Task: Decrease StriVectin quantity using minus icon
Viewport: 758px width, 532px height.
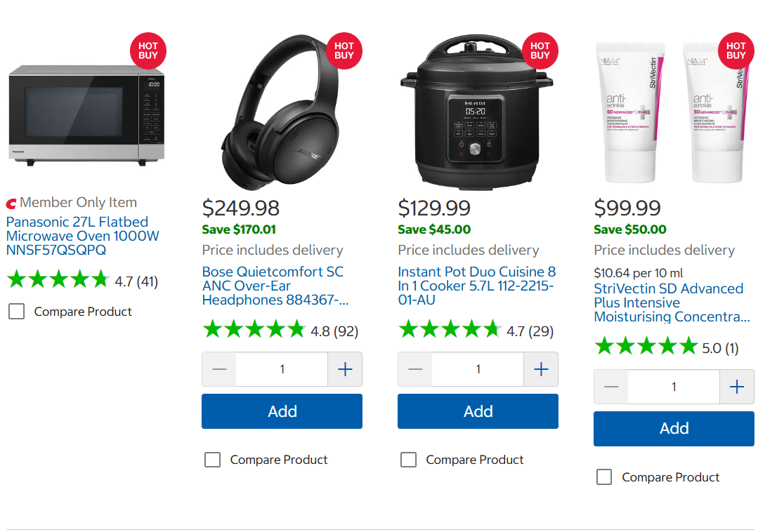Action: [x=611, y=387]
